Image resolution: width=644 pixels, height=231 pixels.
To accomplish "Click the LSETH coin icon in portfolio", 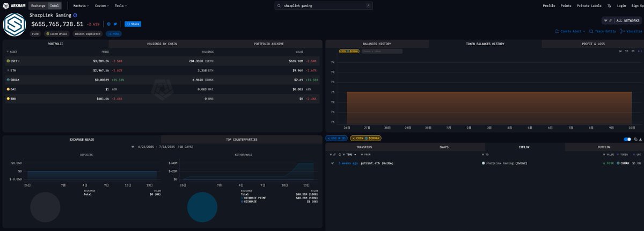I will pyautogui.click(x=8, y=61).
